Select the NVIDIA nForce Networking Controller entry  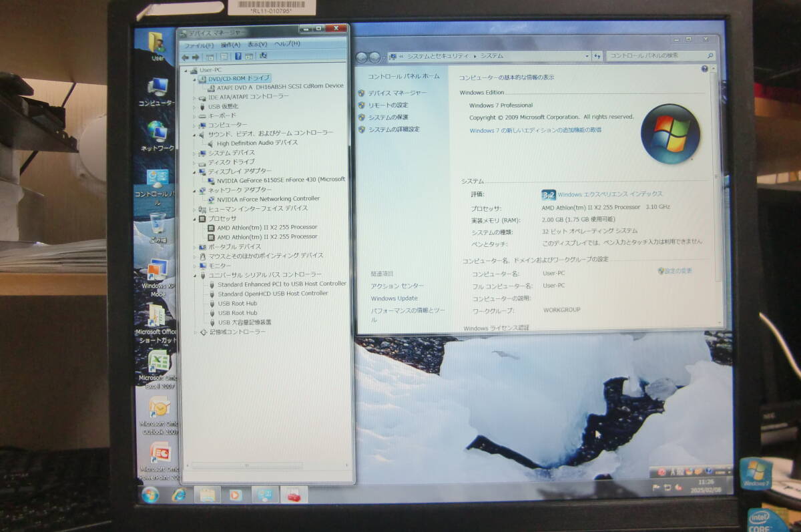click(263, 199)
